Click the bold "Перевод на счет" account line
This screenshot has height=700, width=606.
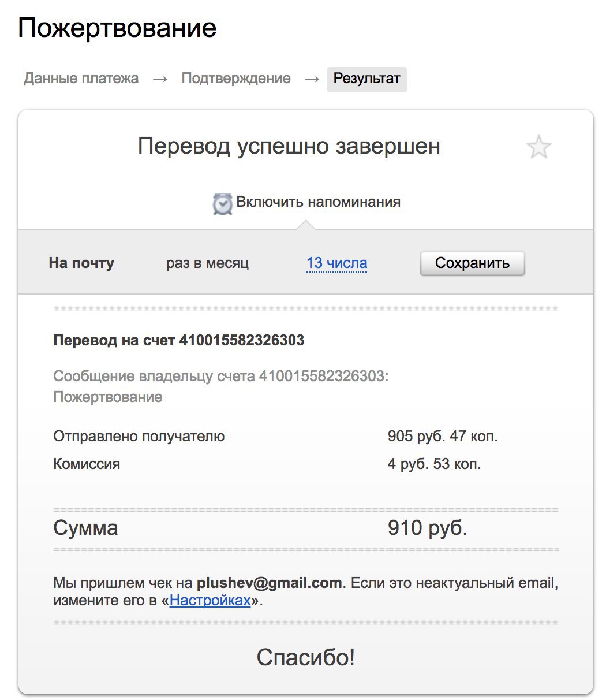[x=178, y=340]
